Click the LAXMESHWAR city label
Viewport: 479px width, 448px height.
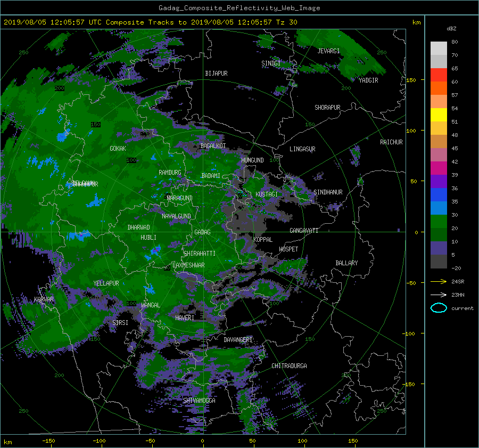click(x=188, y=265)
